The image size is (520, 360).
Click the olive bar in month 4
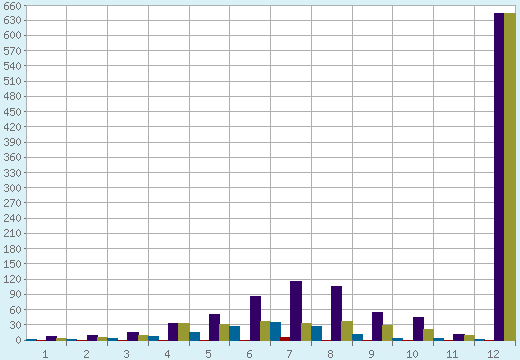pos(184,332)
